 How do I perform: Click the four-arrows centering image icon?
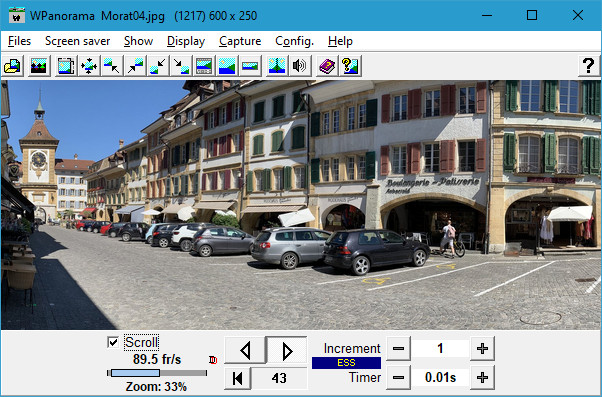89,66
